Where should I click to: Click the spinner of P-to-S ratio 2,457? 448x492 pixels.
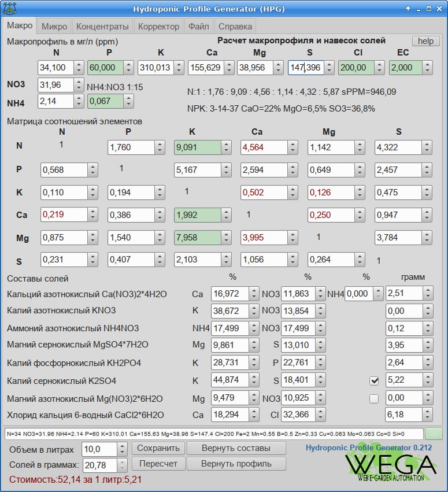point(427,170)
